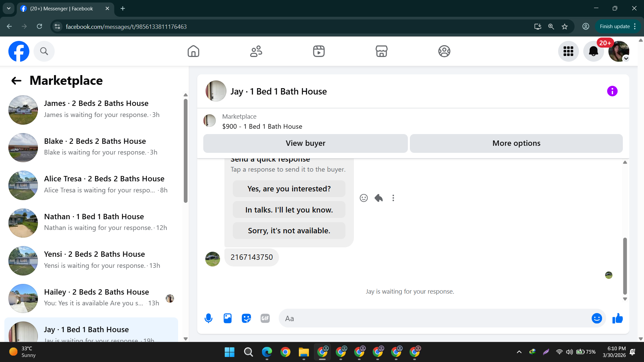The height and width of the screenshot is (362, 644).
Task: Open emoji picker in message box
Action: point(597,318)
